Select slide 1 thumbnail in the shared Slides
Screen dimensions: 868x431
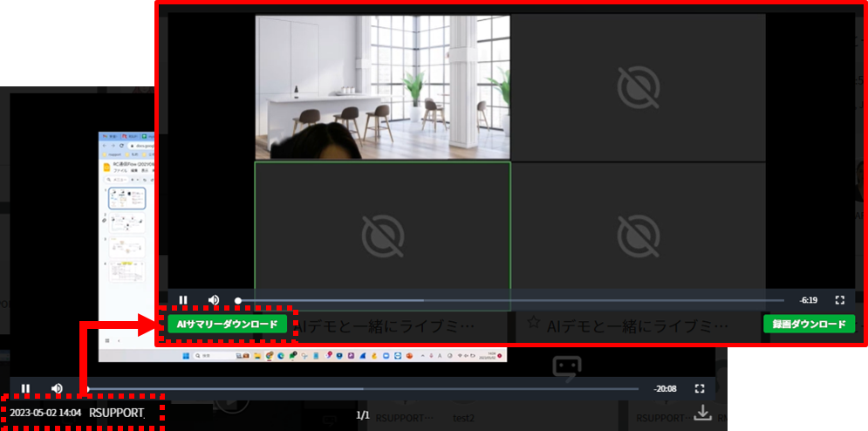coord(126,199)
